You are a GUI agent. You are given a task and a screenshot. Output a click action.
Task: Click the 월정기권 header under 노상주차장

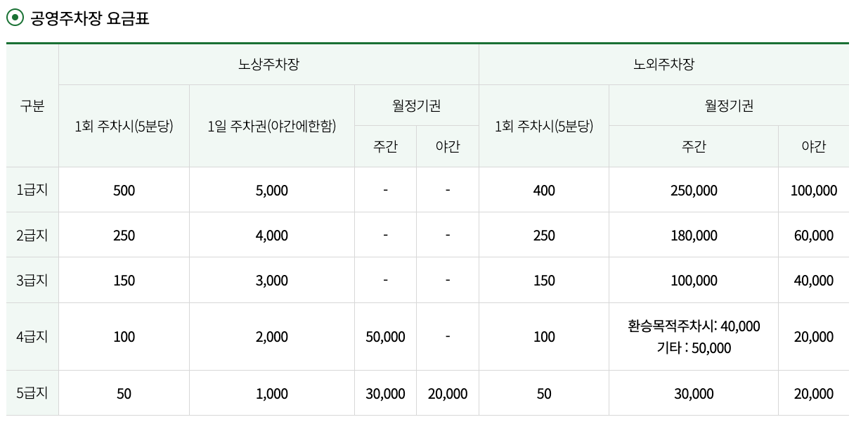click(x=416, y=106)
